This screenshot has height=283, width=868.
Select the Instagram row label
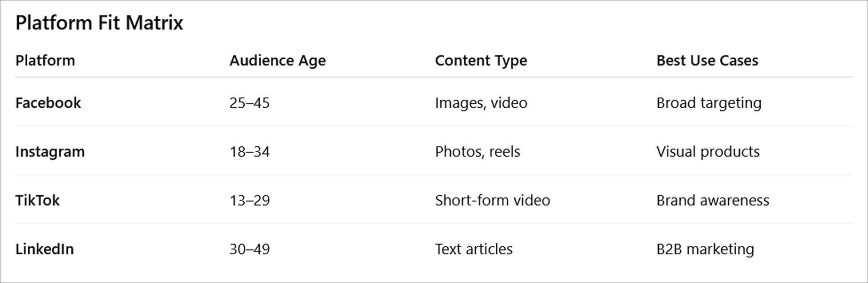[x=50, y=152]
